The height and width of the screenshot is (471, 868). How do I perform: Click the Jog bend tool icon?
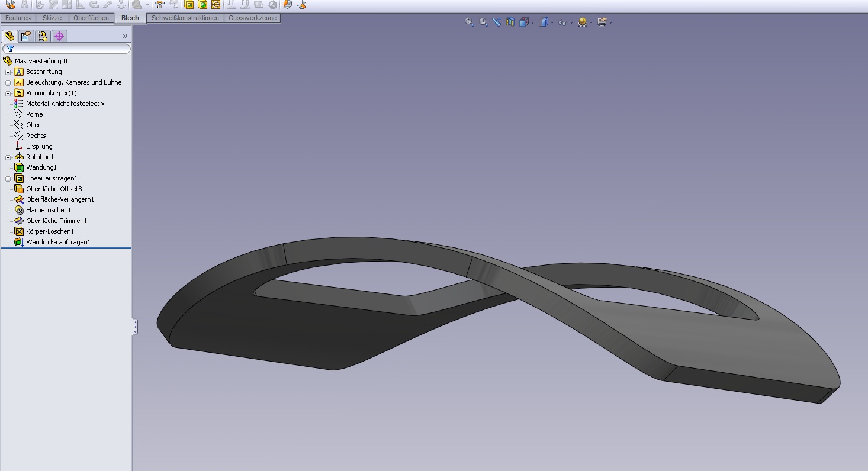point(107,4)
